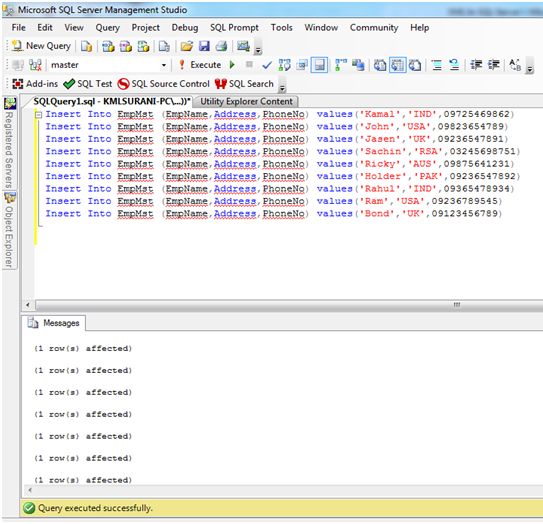The height and width of the screenshot is (524, 543).
Task: Click the editor scrollbar left arrow
Action: [x=28, y=305]
